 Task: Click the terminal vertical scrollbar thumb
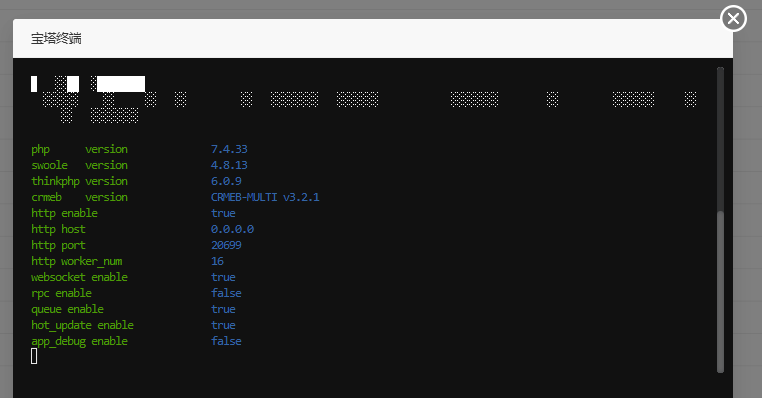click(720, 292)
